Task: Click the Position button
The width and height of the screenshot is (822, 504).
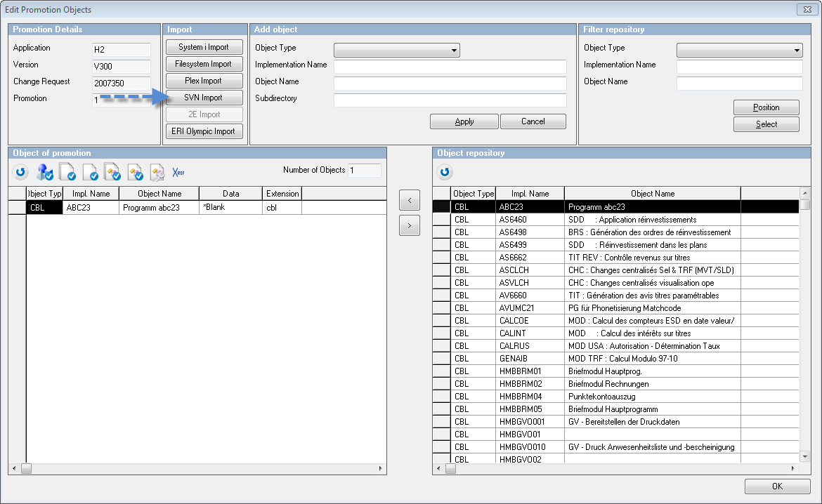Action: pyautogui.click(x=766, y=107)
